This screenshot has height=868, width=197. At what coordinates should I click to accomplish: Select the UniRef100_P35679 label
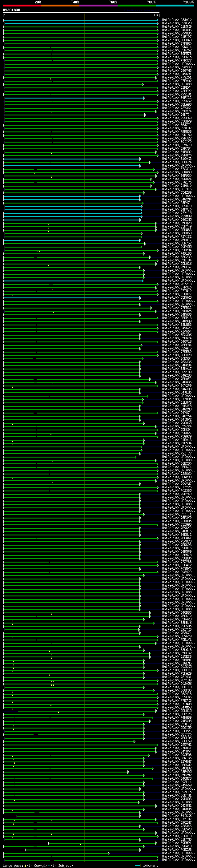177,145
